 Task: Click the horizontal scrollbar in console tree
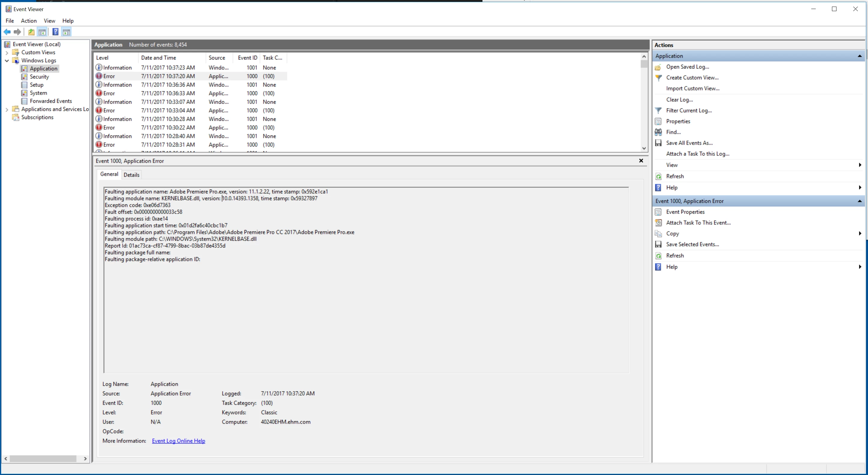[x=43, y=459]
